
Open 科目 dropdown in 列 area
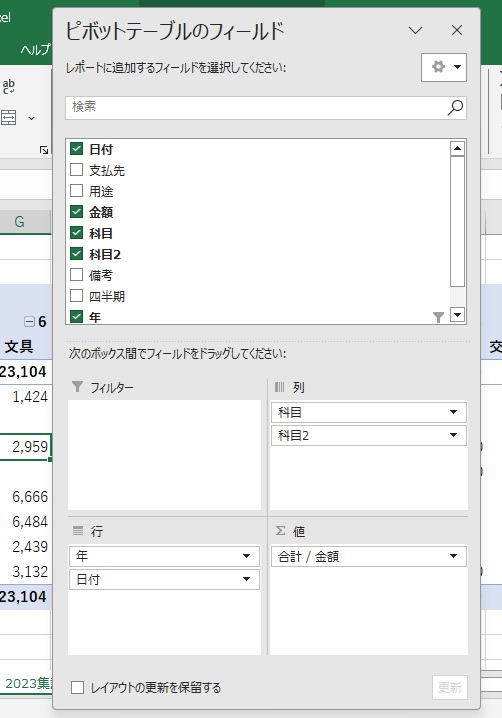(x=453, y=412)
